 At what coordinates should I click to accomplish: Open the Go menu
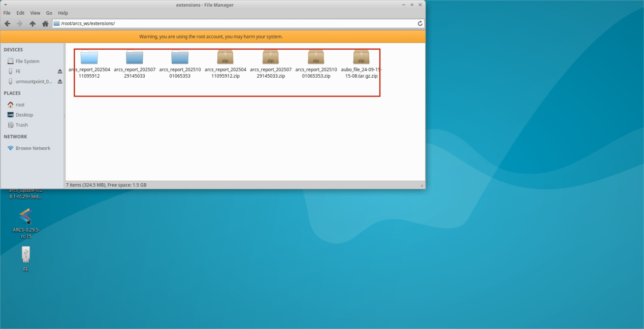click(49, 13)
